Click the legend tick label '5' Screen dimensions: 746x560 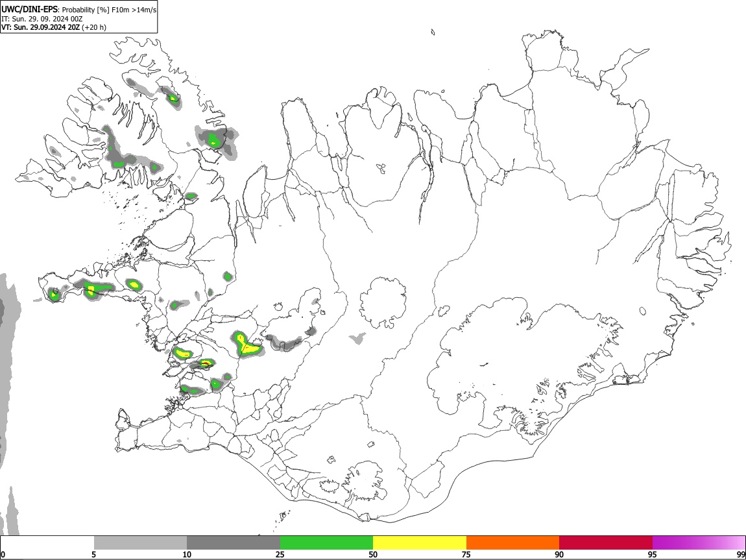93,554
